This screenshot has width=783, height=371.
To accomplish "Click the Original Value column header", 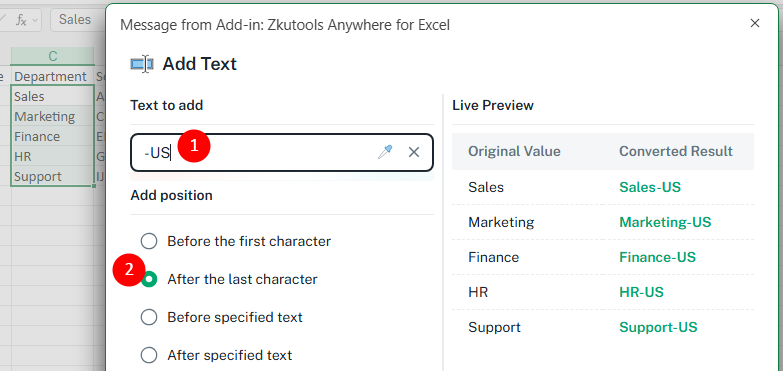I will pos(514,151).
